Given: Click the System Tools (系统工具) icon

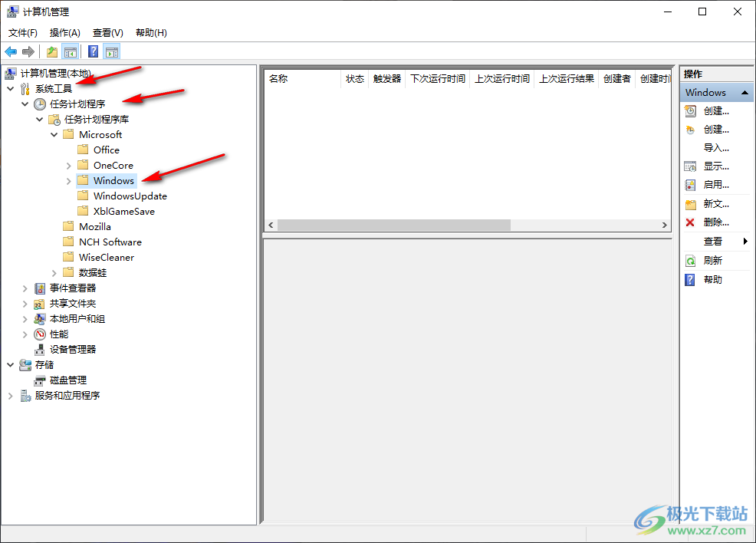Looking at the screenshot, I should coord(25,89).
